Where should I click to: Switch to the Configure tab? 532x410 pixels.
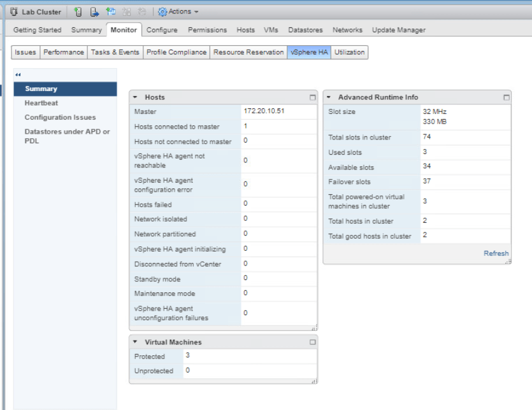(x=162, y=30)
